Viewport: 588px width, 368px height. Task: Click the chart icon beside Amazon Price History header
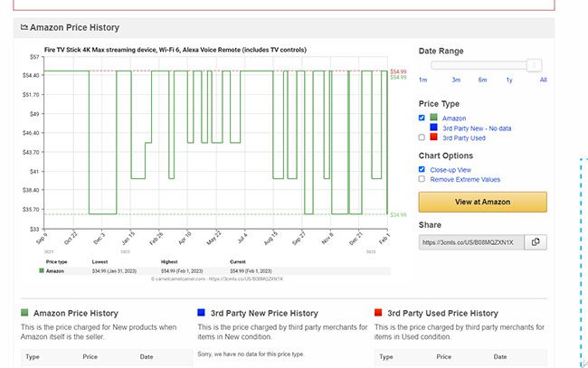pyautogui.click(x=24, y=28)
